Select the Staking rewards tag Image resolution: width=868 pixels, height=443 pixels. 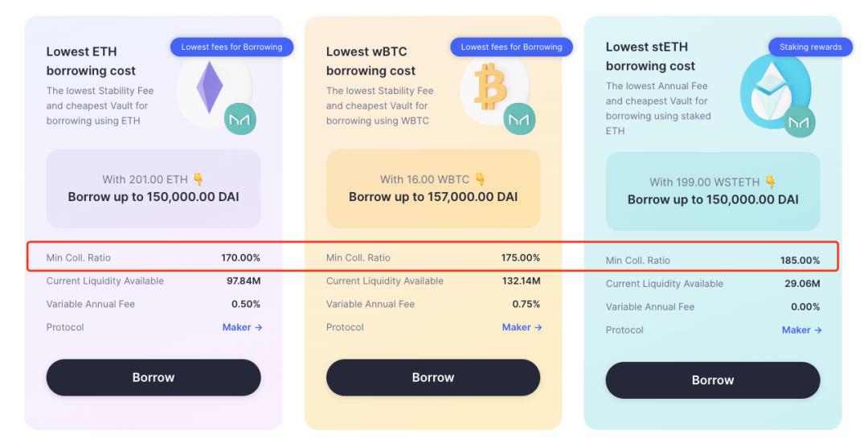[810, 47]
